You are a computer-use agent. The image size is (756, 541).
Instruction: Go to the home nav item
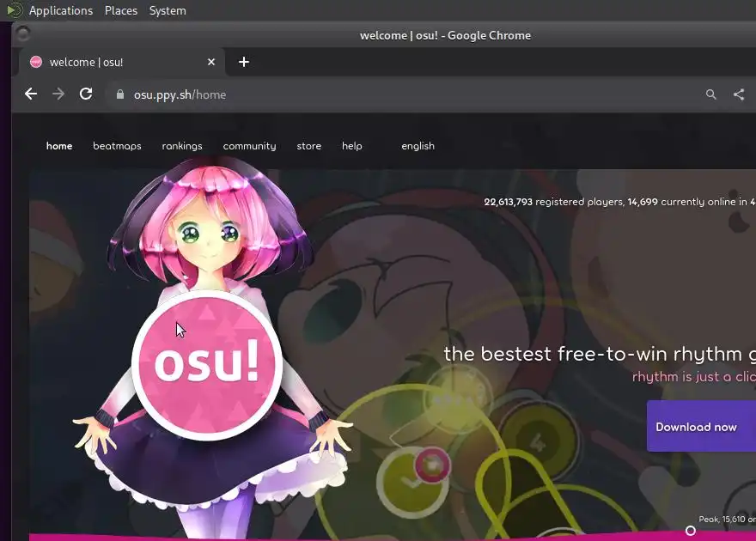59,146
